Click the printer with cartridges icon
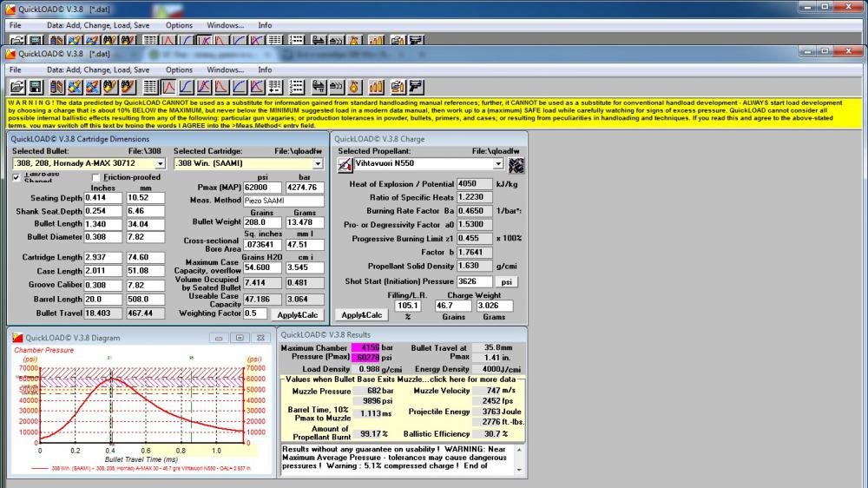 pyautogui.click(x=398, y=87)
